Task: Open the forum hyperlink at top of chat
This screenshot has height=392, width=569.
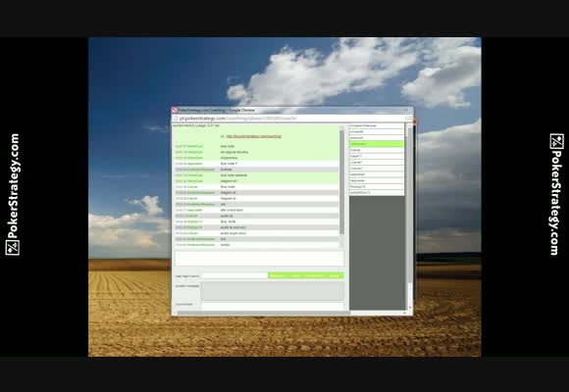Action: coord(254,136)
